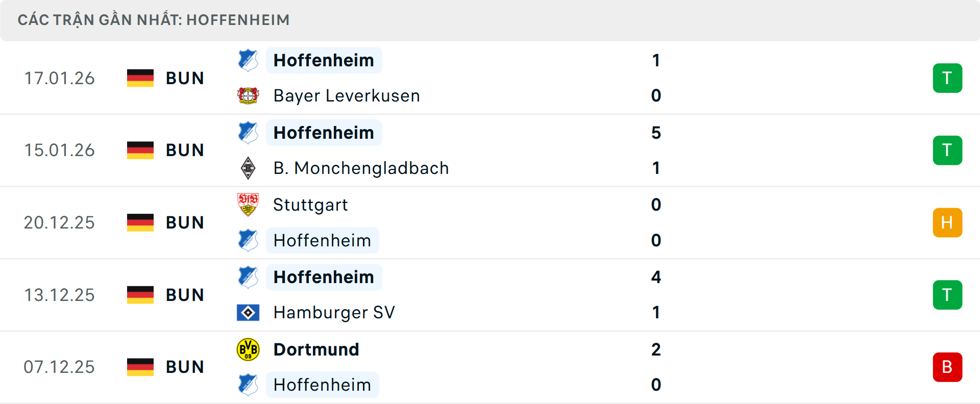
Task: Select the Dortmund BVB badge
Action: pos(248,349)
